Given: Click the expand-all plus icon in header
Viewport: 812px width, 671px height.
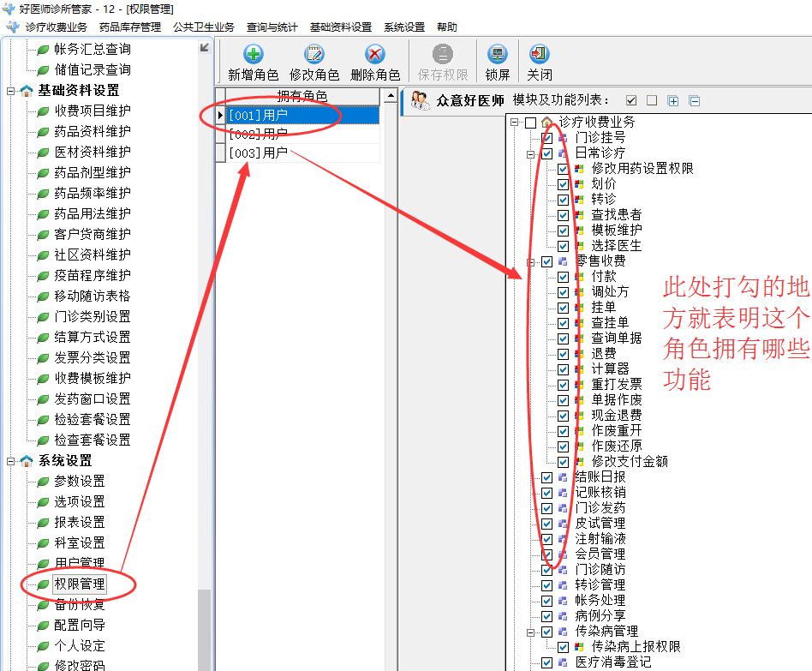Looking at the screenshot, I should [x=673, y=101].
